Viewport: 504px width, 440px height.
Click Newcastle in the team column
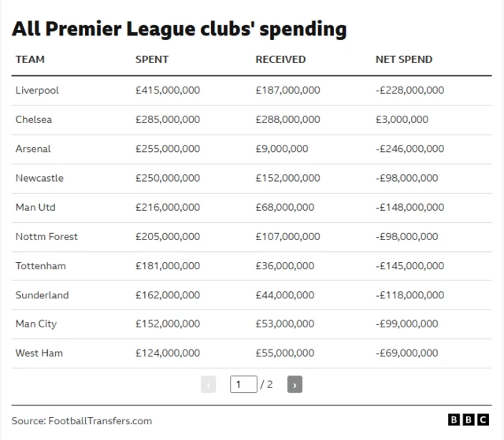pyautogui.click(x=39, y=178)
